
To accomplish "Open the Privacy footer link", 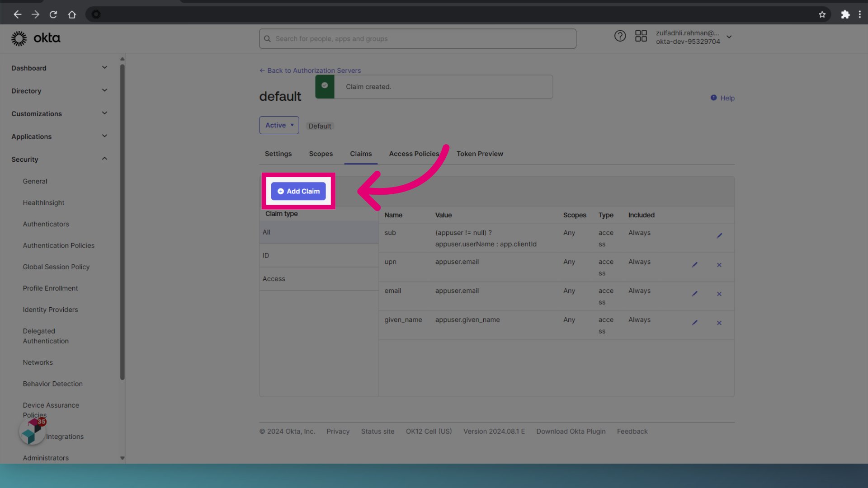I will [x=338, y=432].
